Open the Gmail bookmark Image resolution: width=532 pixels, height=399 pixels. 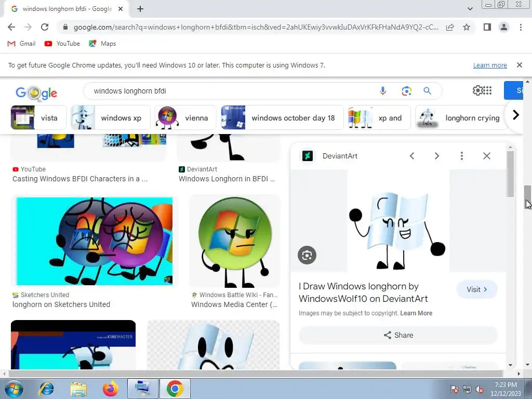(x=22, y=44)
